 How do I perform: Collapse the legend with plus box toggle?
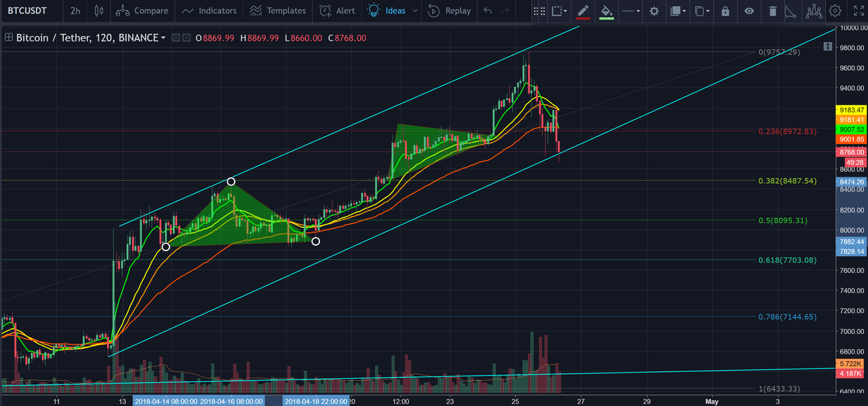(x=9, y=38)
